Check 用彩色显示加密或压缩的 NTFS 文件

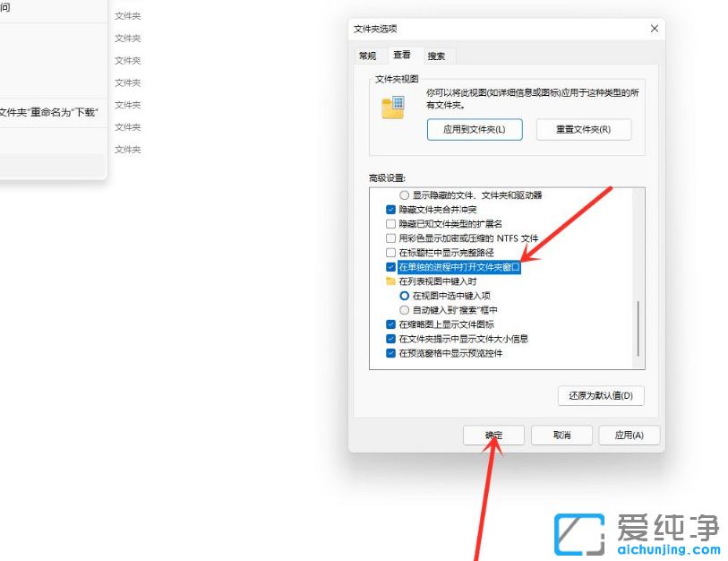coord(390,238)
